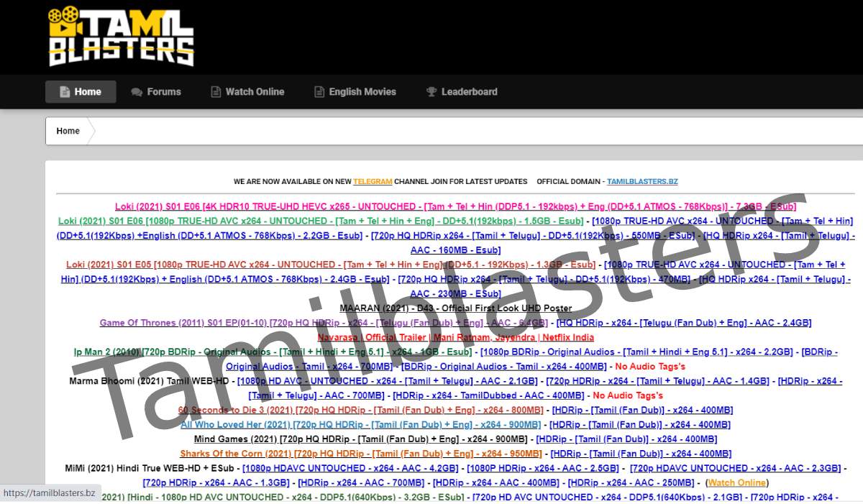The width and height of the screenshot is (863, 504).
Task: Open the Leaderboard menu item
Action: coord(462,91)
